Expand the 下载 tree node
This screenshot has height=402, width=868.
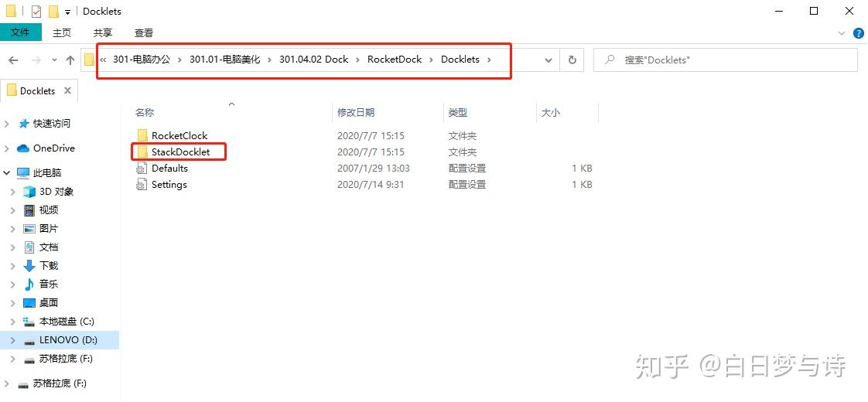[x=13, y=266]
